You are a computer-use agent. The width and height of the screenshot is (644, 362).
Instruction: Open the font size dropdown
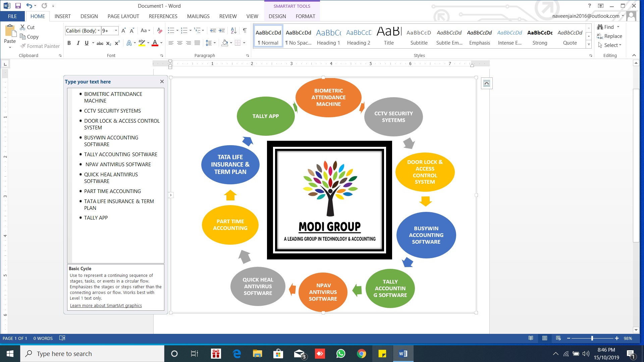pos(116,31)
